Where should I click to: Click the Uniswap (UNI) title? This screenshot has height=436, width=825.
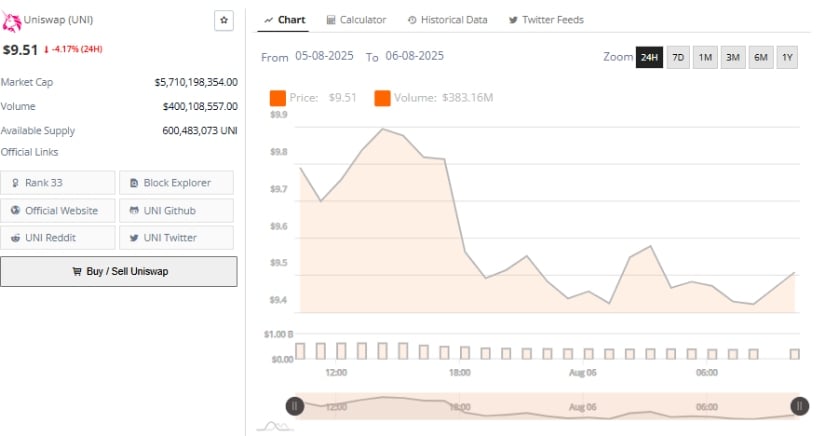58,20
